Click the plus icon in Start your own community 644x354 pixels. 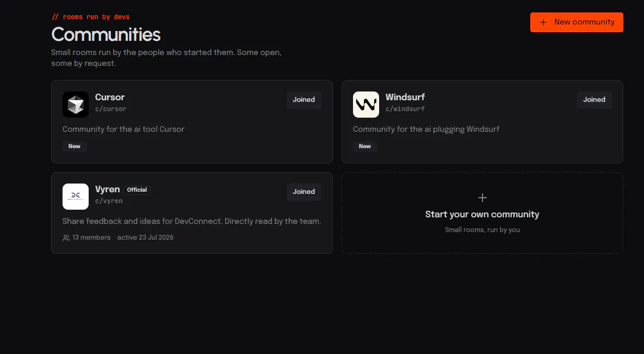(x=482, y=198)
